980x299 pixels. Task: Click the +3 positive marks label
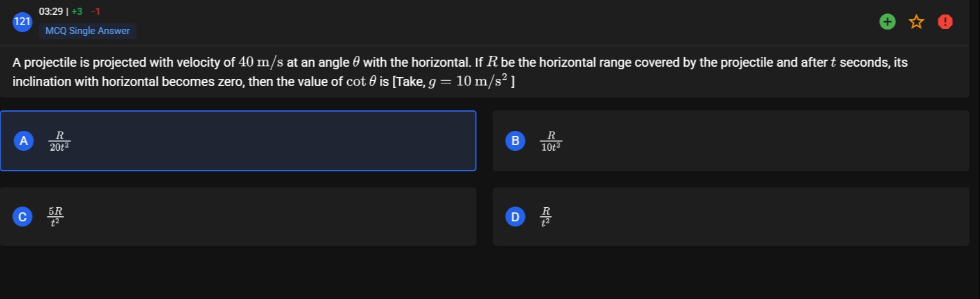pyautogui.click(x=77, y=12)
